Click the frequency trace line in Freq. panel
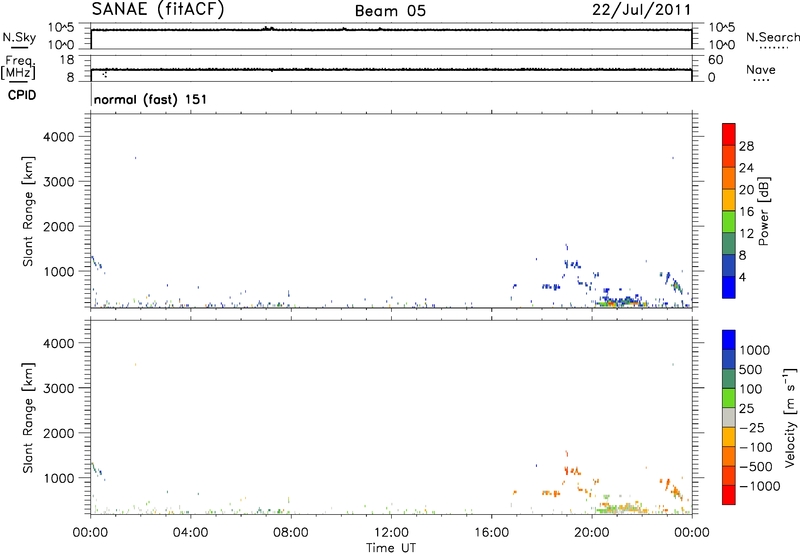 (x=391, y=69)
